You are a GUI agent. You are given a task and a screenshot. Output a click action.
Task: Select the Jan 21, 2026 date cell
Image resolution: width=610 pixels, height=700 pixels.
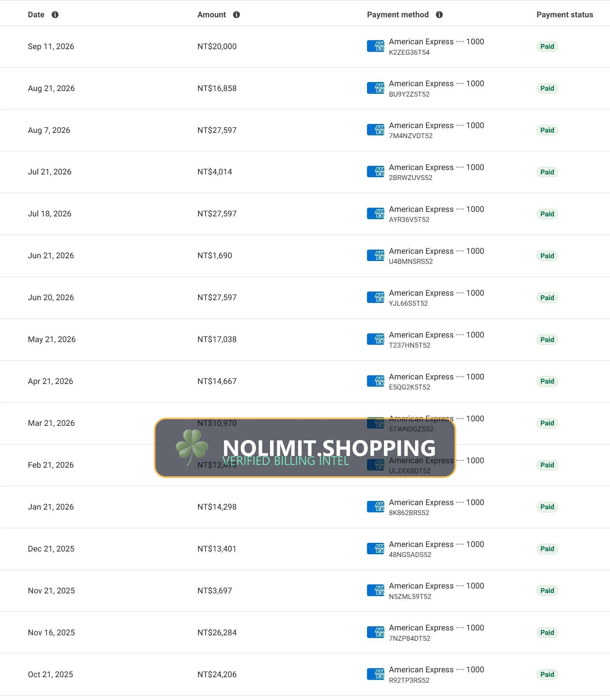tap(51, 507)
